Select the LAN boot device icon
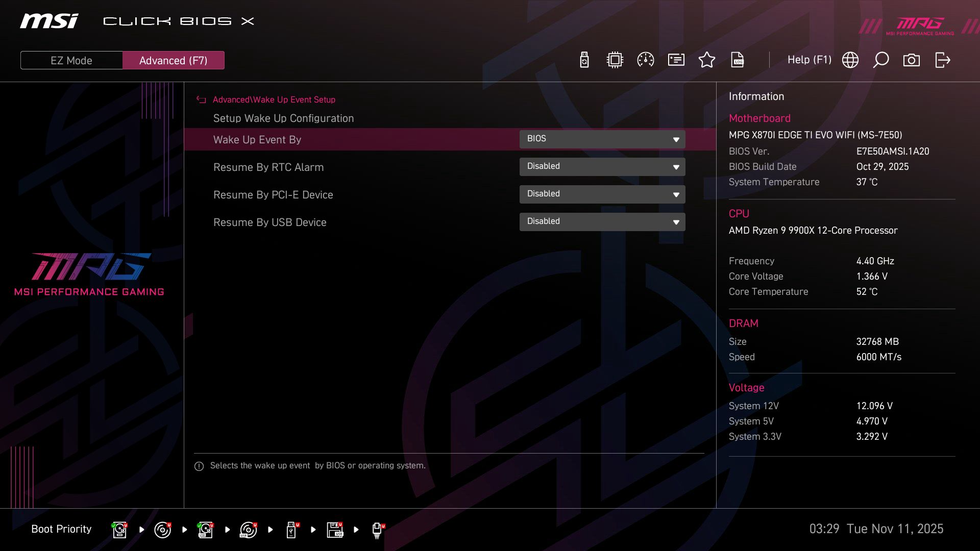 pos(376,530)
